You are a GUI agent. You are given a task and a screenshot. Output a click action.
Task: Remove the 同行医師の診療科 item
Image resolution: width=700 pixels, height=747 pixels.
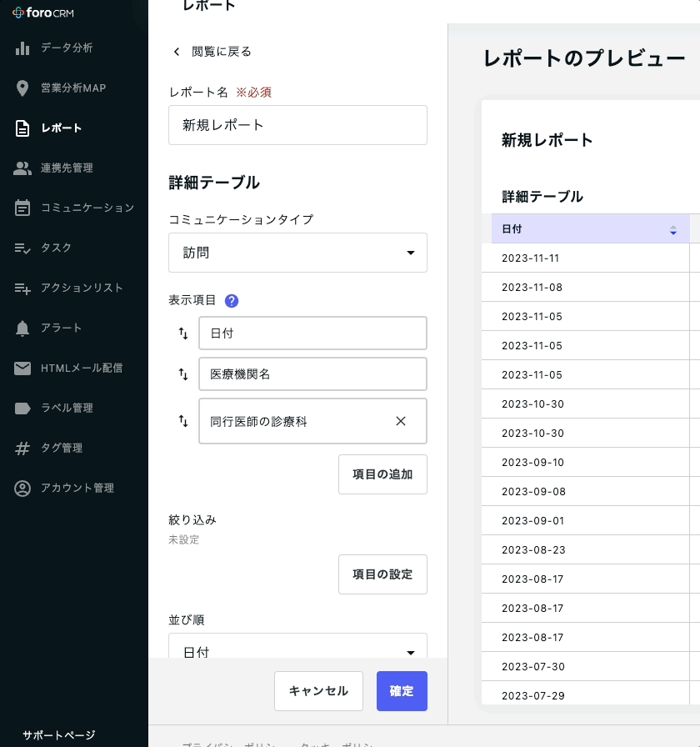pyautogui.click(x=401, y=421)
